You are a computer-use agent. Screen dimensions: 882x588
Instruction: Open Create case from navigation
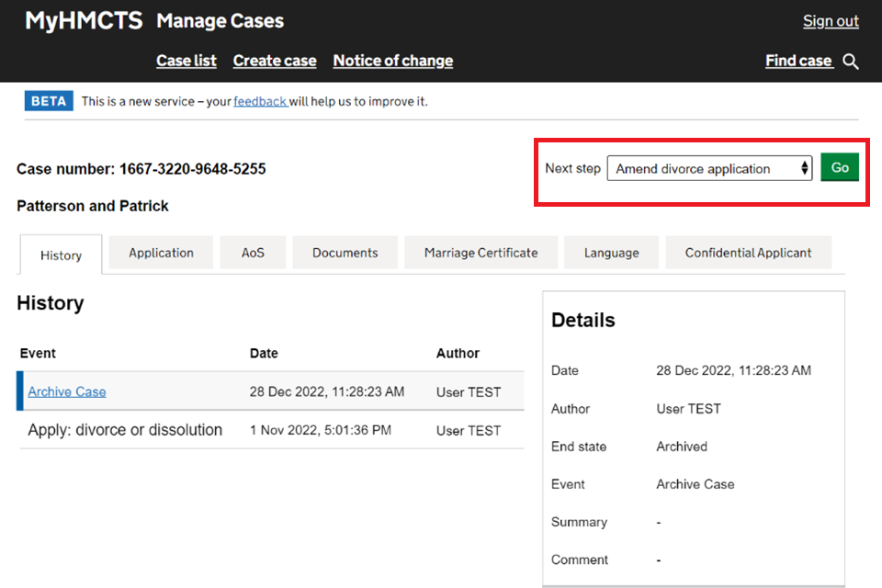(275, 61)
